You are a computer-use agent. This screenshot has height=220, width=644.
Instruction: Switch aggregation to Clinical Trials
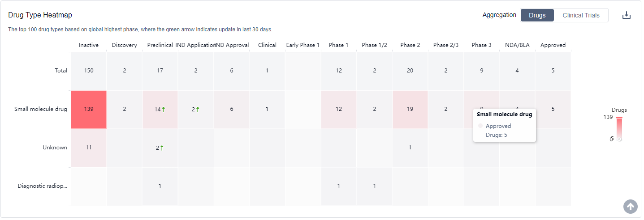coord(581,15)
